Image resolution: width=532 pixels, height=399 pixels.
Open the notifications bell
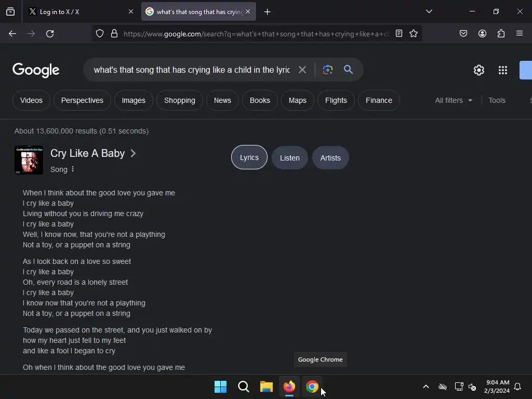coord(518,387)
